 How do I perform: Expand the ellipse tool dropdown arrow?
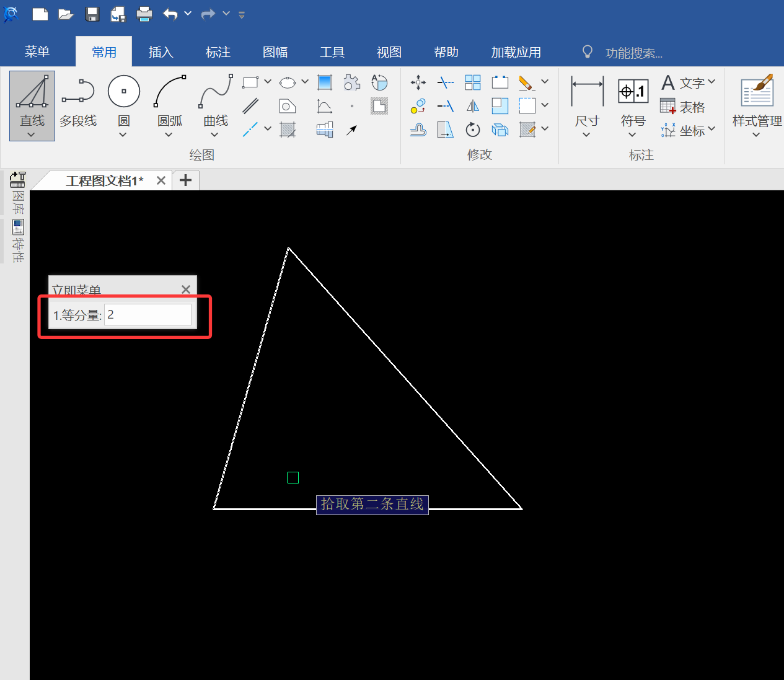[x=305, y=81]
